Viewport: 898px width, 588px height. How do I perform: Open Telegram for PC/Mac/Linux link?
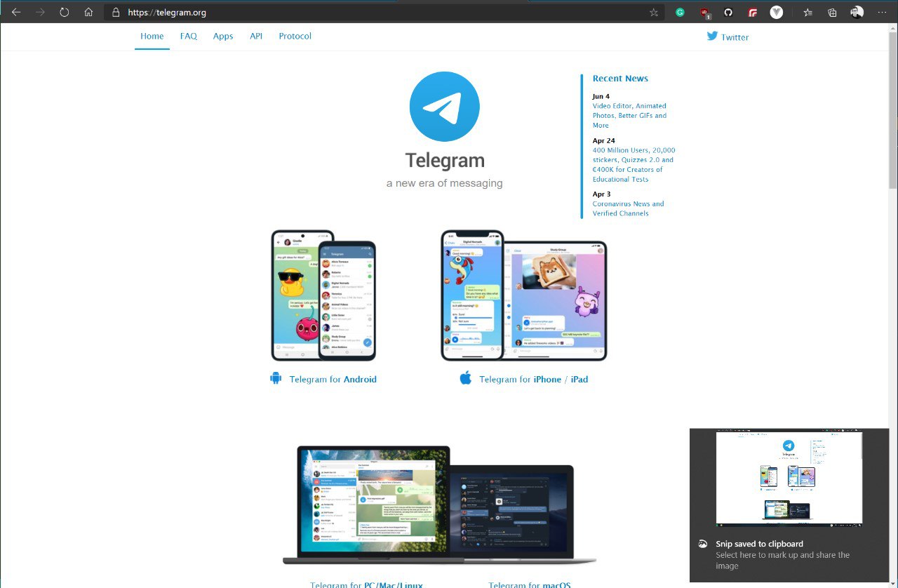pos(367,584)
